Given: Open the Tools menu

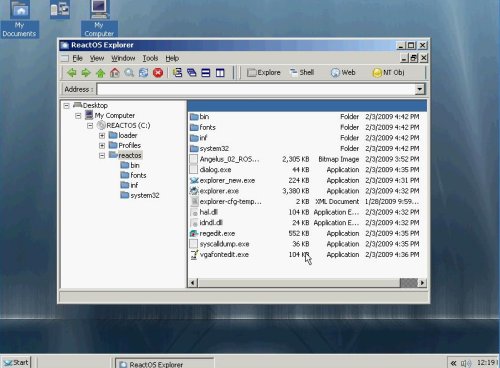Looking at the screenshot, I should click(x=150, y=58).
